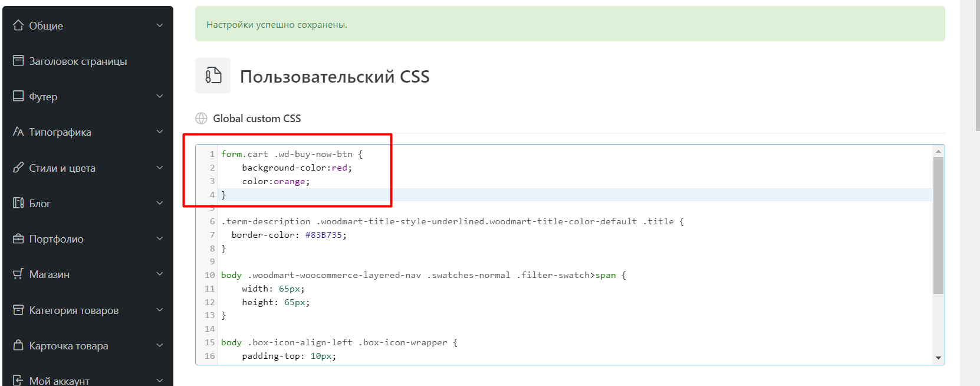Click the Типографика font icon
Image resolution: width=980 pixels, height=386 pixels.
coord(18,132)
